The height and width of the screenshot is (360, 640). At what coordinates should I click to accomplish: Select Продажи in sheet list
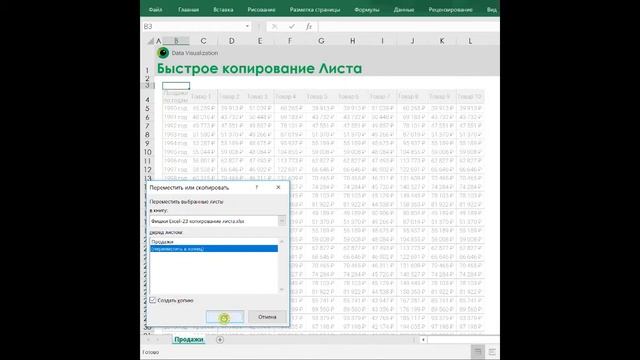(x=162, y=242)
